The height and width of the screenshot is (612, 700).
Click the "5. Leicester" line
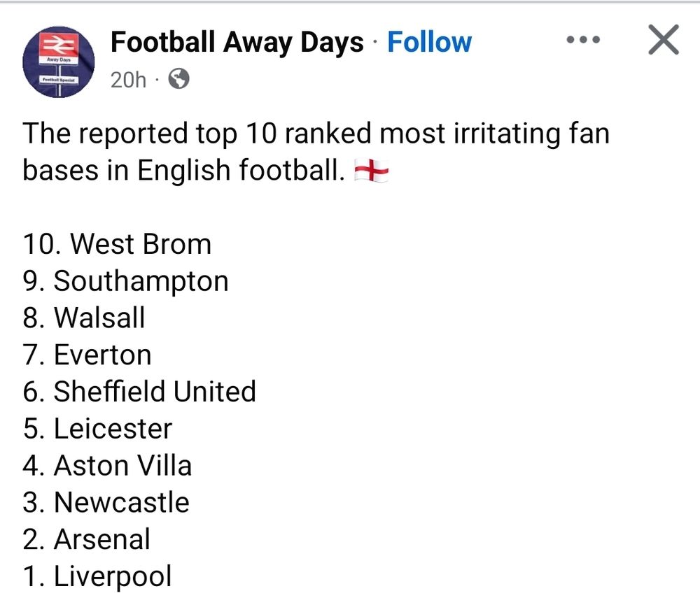(x=97, y=429)
